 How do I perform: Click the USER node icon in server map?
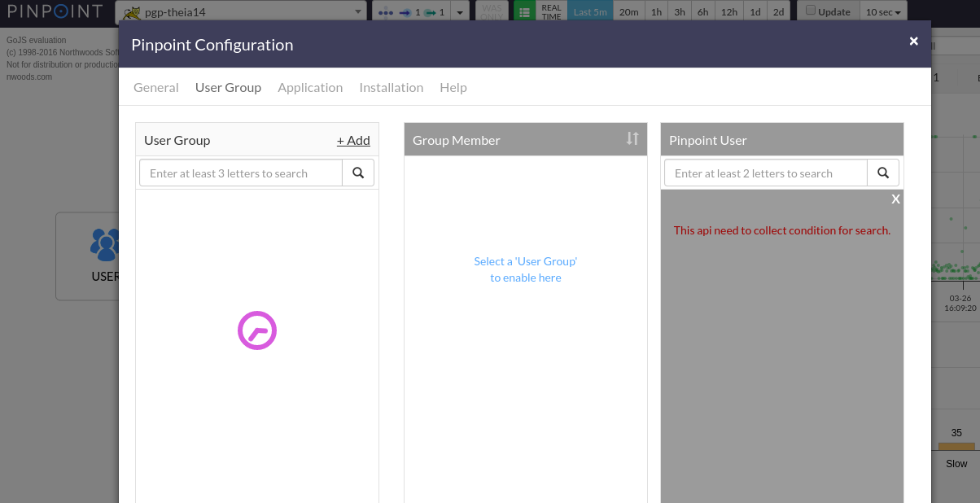tap(105, 243)
